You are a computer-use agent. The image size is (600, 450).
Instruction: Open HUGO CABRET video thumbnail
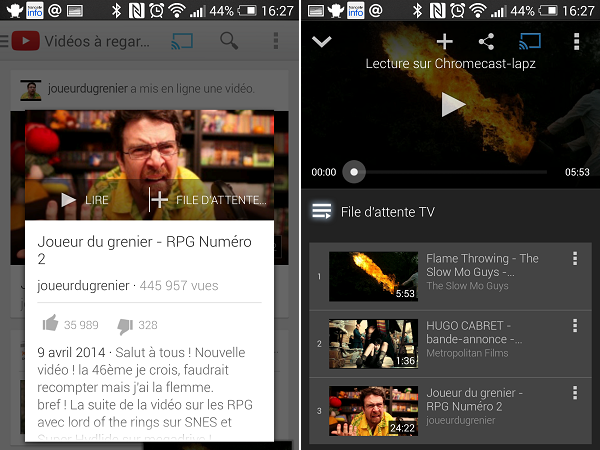click(x=373, y=344)
